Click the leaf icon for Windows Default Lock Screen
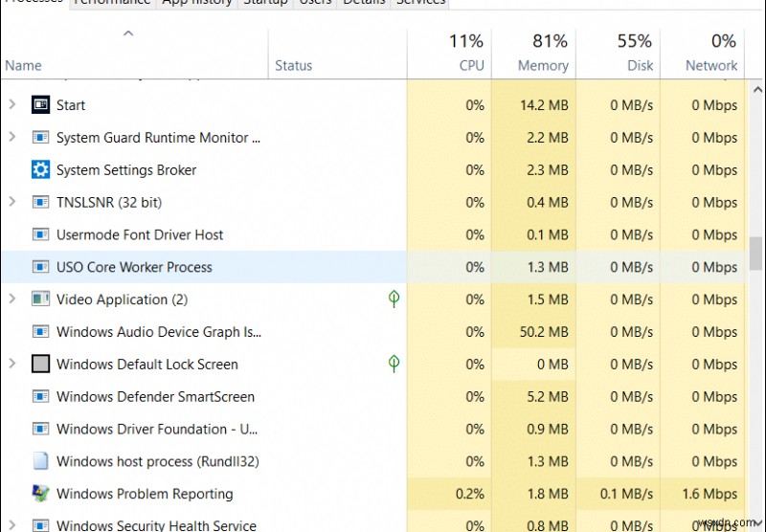Viewport: 766px width, 532px height. pyautogui.click(x=394, y=364)
